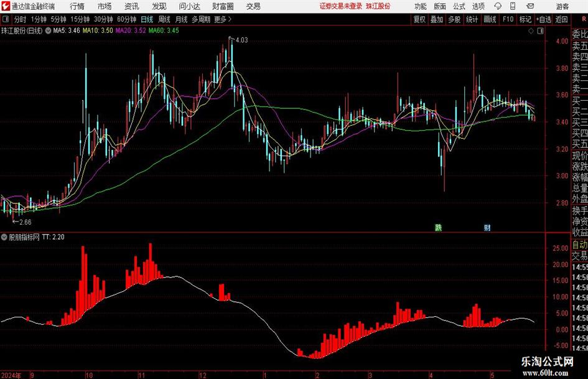Click the 通达信 red logo icon

click(x=6, y=6)
